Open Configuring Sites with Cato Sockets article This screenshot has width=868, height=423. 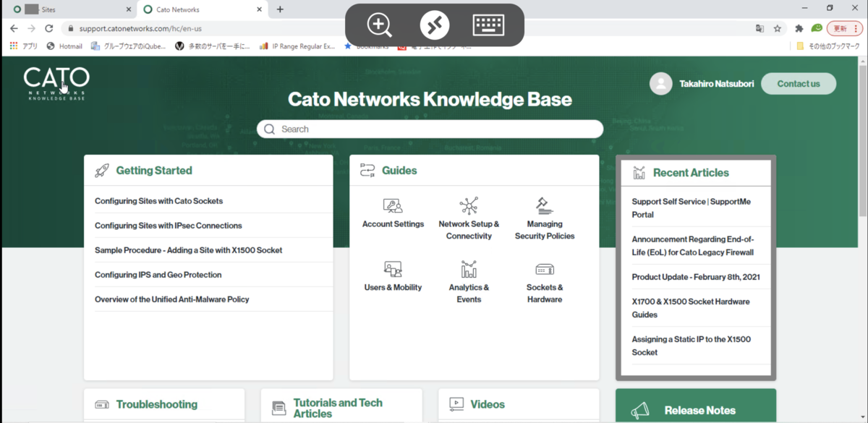point(158,201)
